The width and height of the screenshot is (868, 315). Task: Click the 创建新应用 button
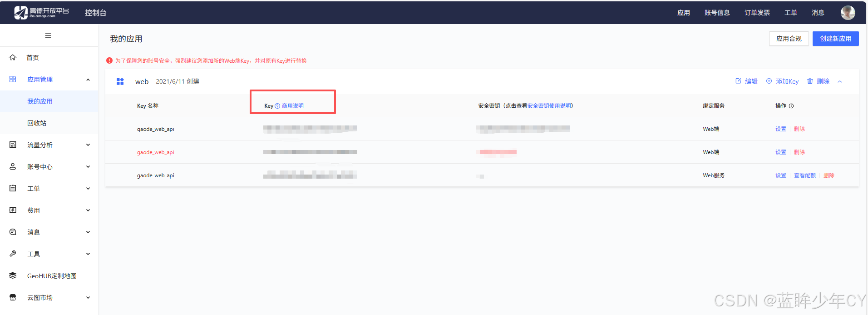tap(835, 39)
